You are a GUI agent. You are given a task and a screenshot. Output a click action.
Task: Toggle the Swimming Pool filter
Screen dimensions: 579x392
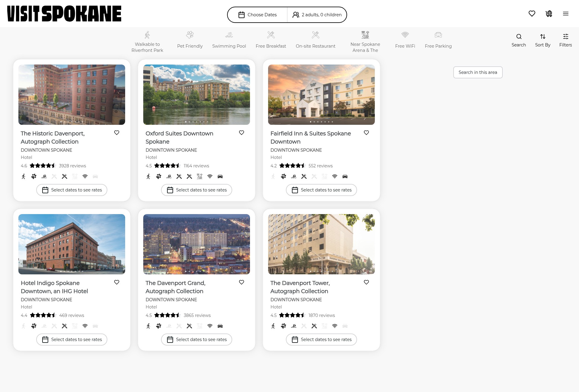pyautogui.click(x=229, y=40)
